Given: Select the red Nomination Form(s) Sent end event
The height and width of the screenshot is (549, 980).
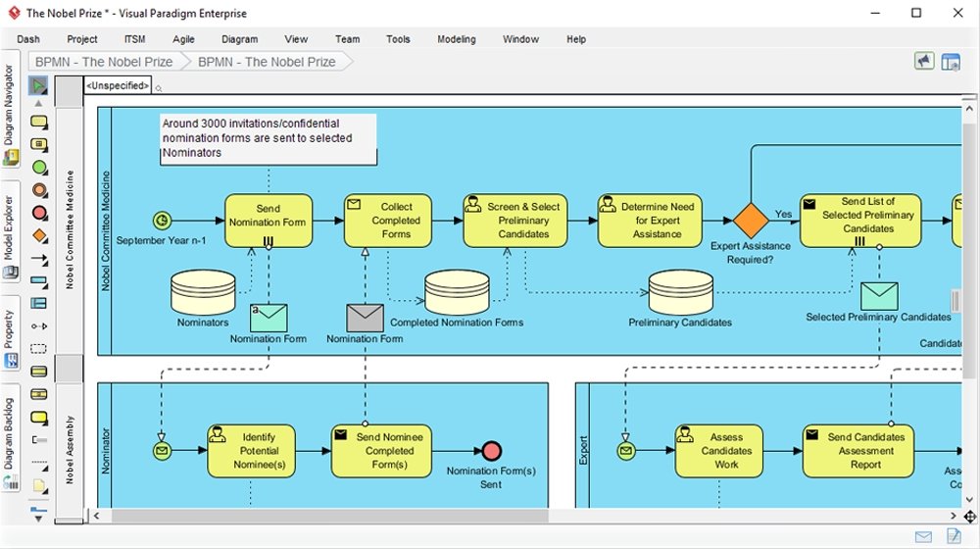Looking at the screenshot, I should pyautogui.click(x=492, y=451).
